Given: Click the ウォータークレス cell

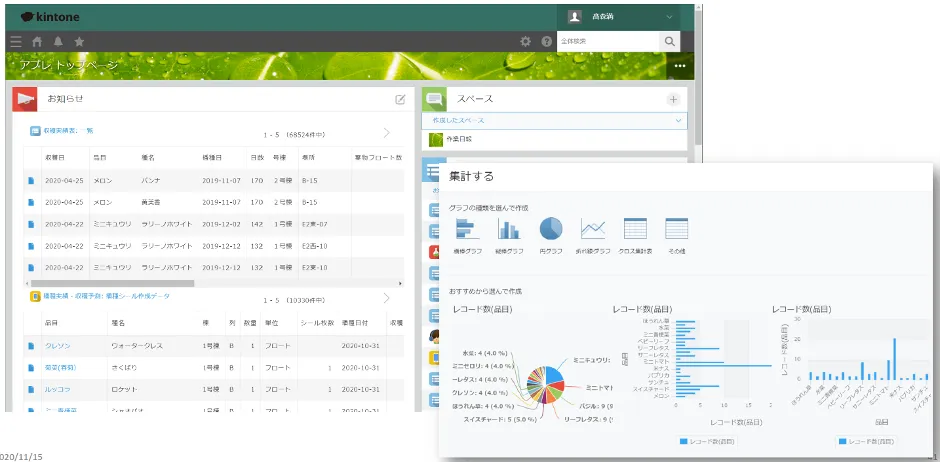Looking at the screenshot, I should tap(137, 346).
